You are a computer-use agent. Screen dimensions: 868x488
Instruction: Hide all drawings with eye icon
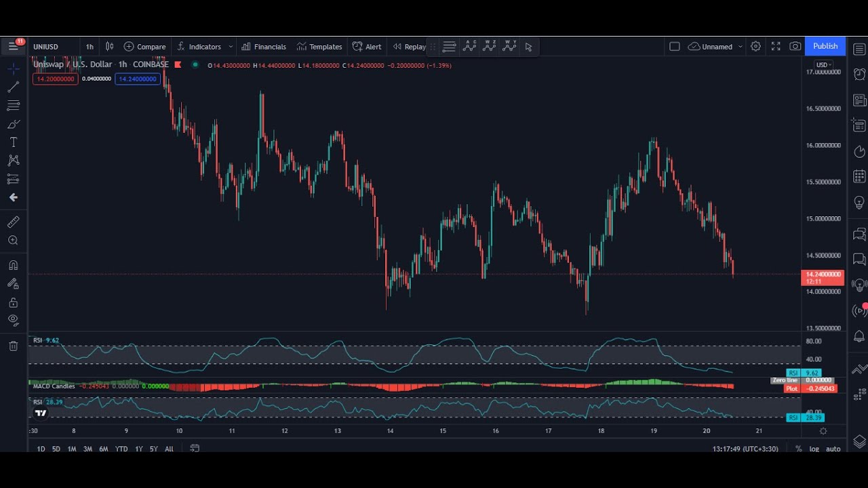pos(13,320)
